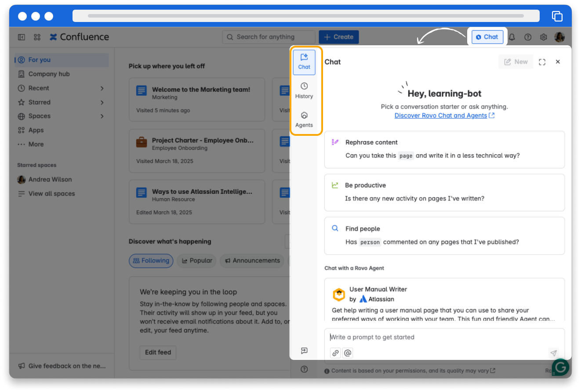This screenshot has width=581, height=392.
Task: Open the Andrea Wilson starred space
Action: tap(62, 180)
